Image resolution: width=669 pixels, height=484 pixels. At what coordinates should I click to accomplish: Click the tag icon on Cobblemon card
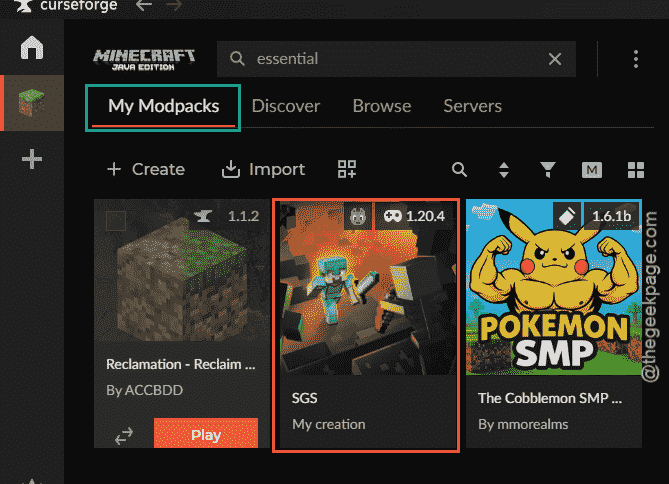coord(567,216)
